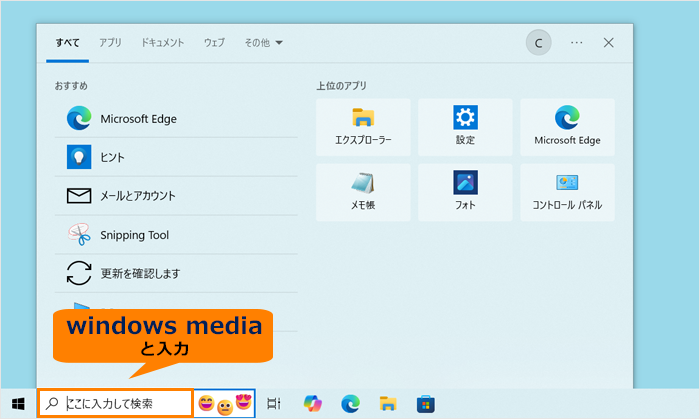Open Microsoft Edge tile in top apps
This screenshot has height=419, width=700.
(567, 127)
